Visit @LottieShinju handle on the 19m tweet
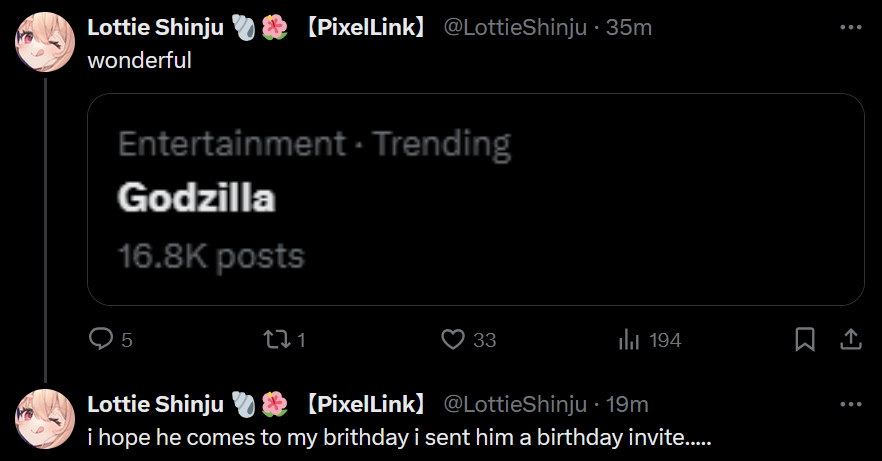The height and width of the screenshot is (461, 882). point(514,404)
